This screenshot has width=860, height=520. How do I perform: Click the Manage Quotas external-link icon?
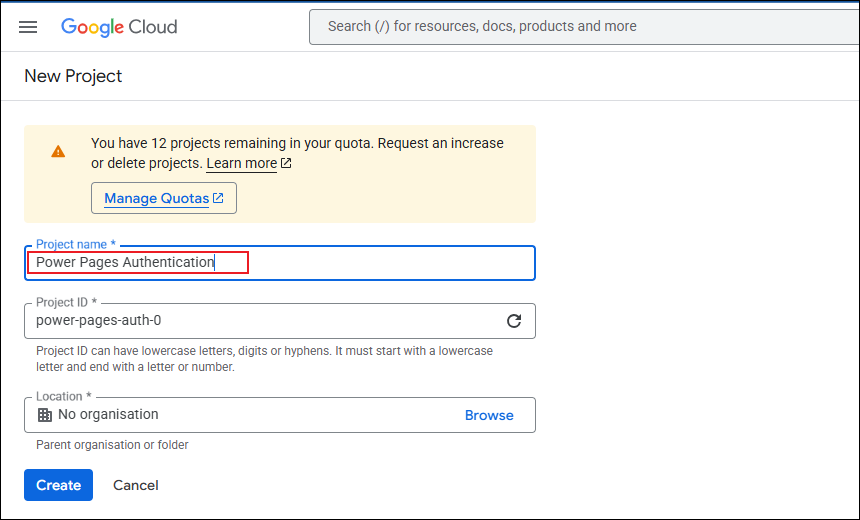(x=218, y=198)
